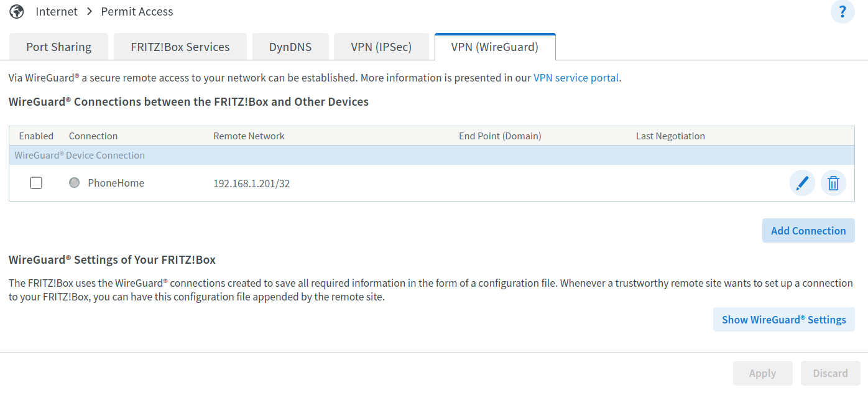Go to the DynDNS tab

pyautogui.click(x=290, y=47)
